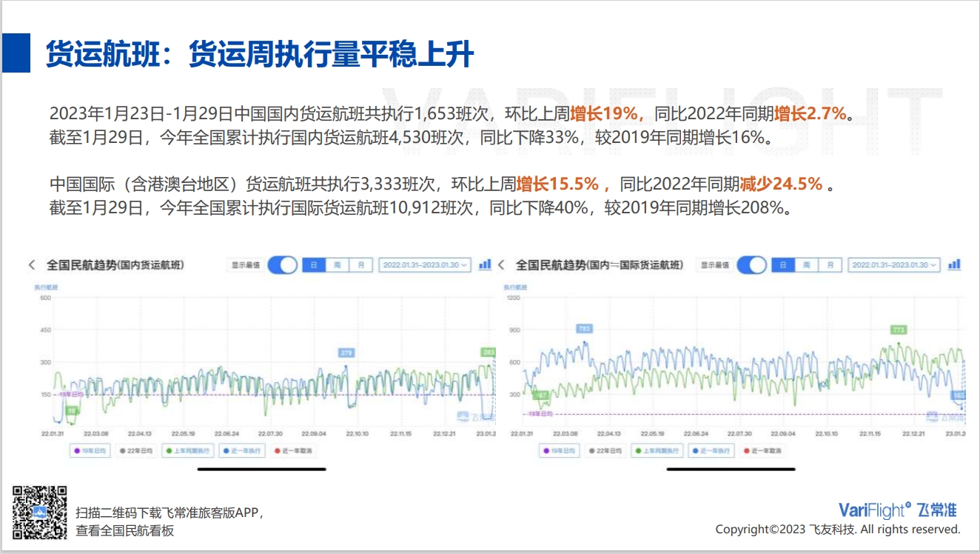Toggle 显示最值 on the international cargo chart
The image size is (980, 554).
754,265
